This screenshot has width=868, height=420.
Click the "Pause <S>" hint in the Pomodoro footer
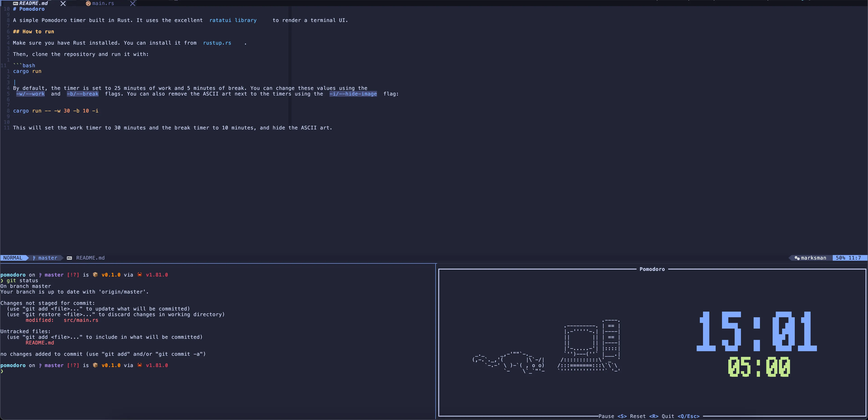click(613, 416)
